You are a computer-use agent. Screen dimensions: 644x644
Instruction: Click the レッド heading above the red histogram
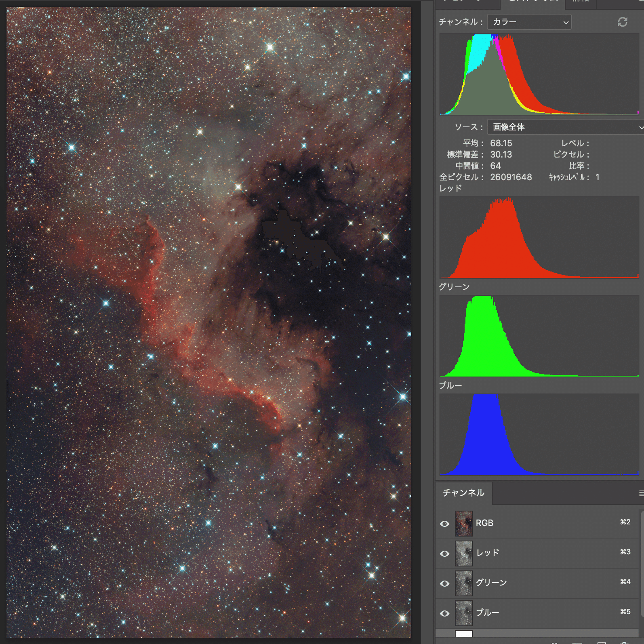tap(450, 188)
